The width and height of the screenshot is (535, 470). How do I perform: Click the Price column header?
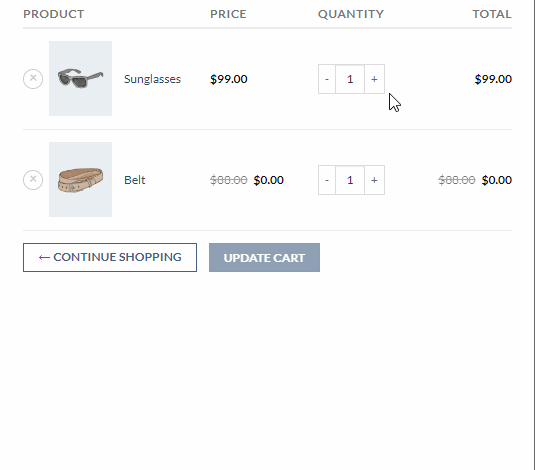point(228,14)
